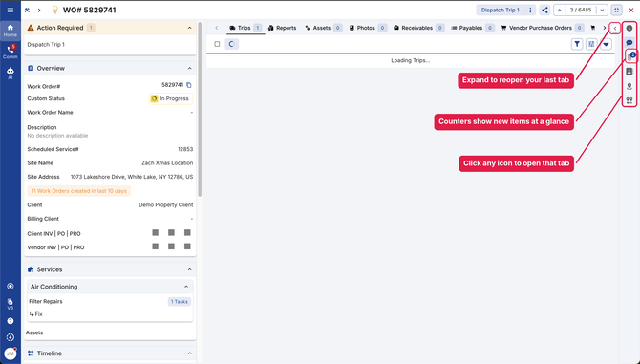Click the 3 / 6485 record counter
Viewport: 640px width, 364px height.
tap(581, 11)
